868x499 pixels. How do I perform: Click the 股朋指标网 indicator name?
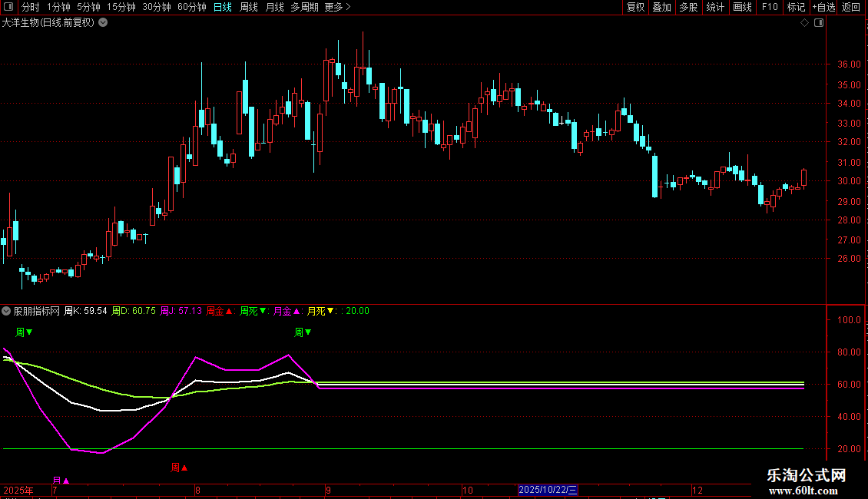coord(37,311)
